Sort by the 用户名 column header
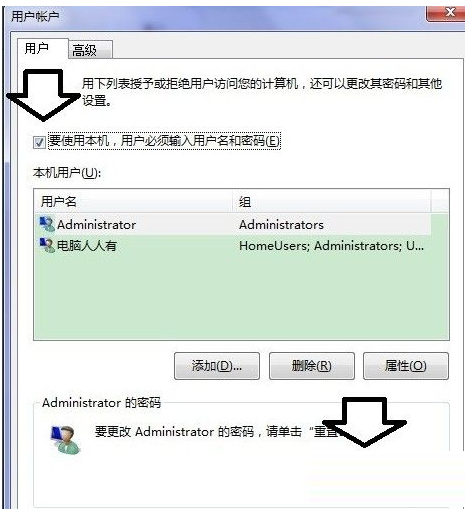The width and height of the screenshot is (465, 510). click(x=133, y=201)
